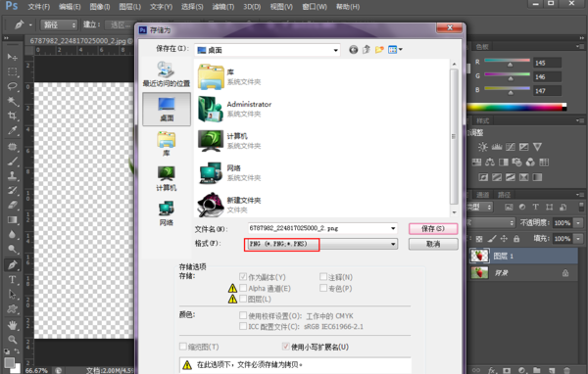Select the Lasso tool
This screenshot has width=588, height=374.
pyautogui.click(x=13, y=86)
